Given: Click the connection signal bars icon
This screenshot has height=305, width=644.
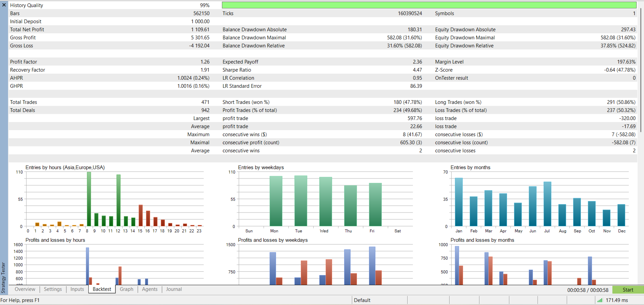Looking at the screenshot, I should click(600, 300).
